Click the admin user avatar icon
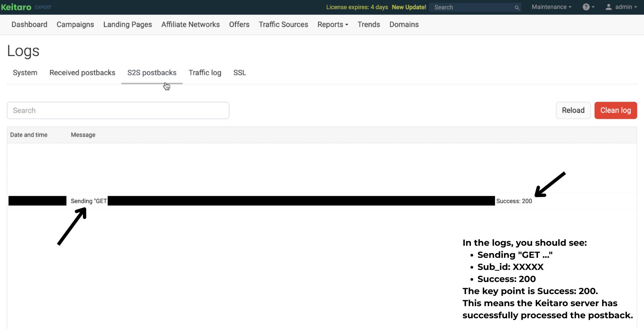 tap(608, 7)
